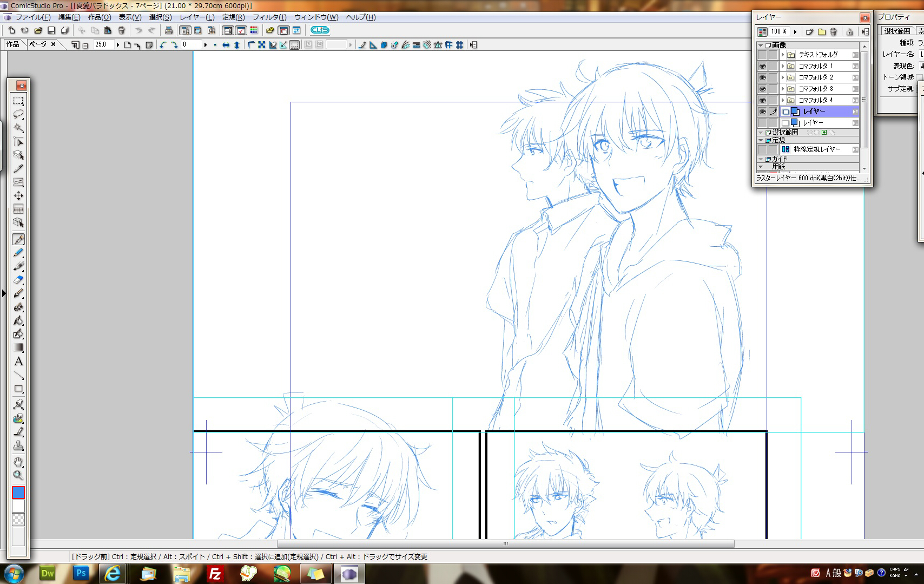
Task: Select the straight line tool
Action: click(x=18, y=375)
